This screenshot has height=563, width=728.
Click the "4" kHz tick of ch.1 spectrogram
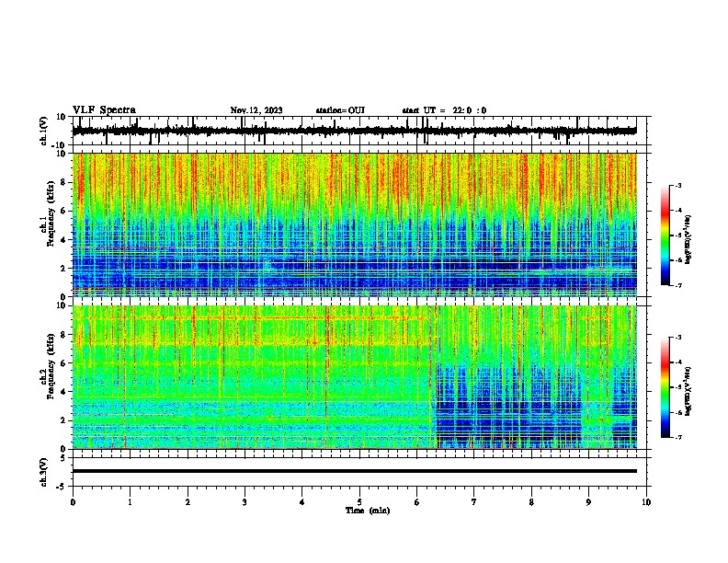[x=64, y=240]
